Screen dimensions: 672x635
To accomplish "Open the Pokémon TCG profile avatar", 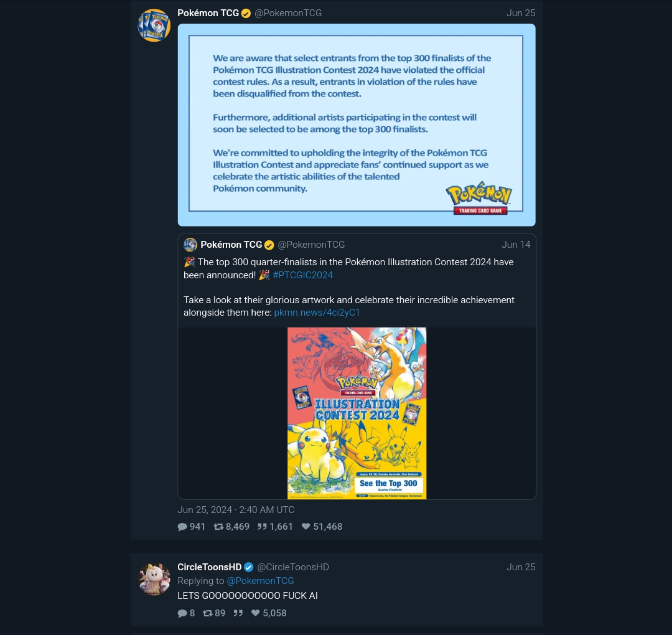I will point(154,26).
